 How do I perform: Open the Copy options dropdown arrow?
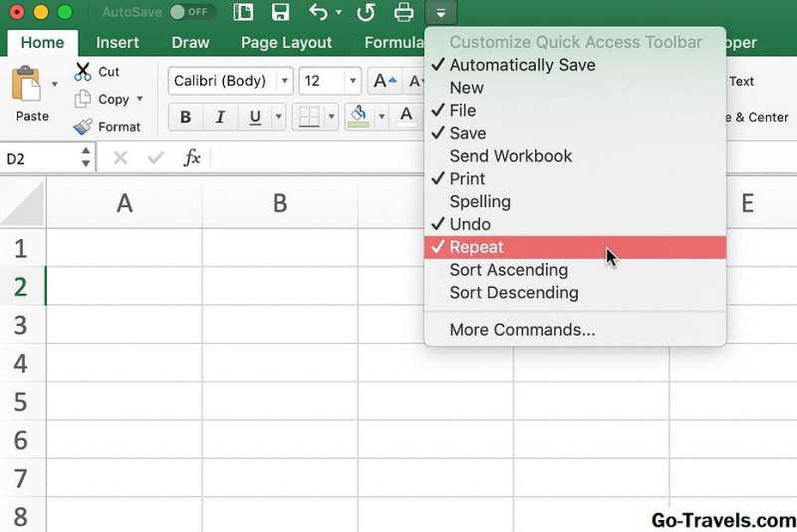[x=139, y=99]
